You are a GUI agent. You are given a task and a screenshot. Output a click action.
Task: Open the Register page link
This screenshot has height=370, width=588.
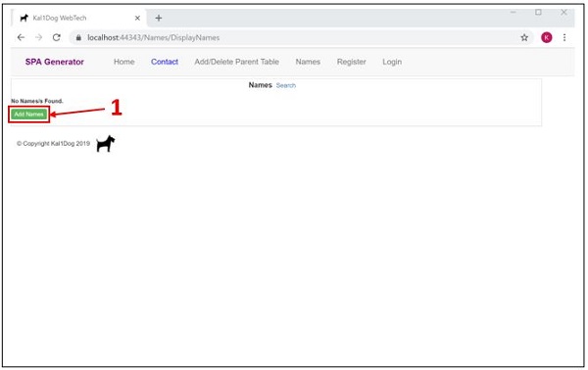tap(352, 62)
